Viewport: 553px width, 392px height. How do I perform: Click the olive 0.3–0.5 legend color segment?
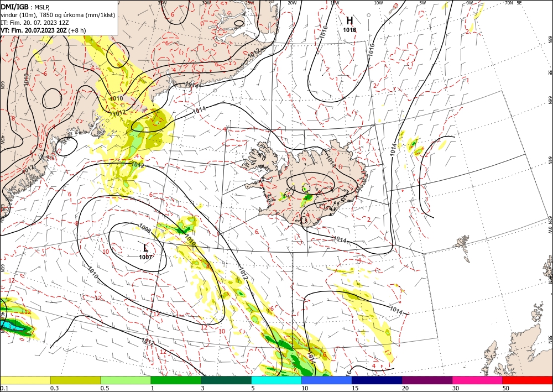(75, 380)
